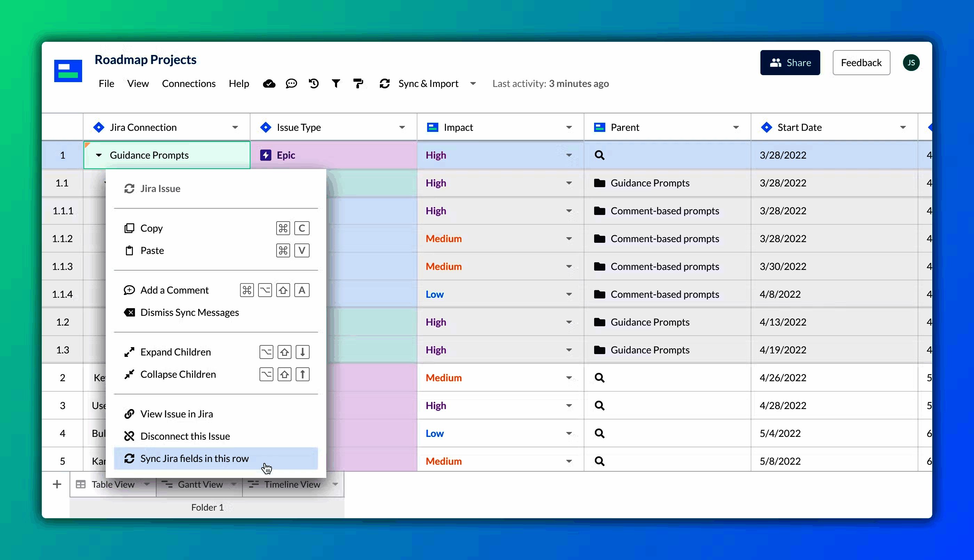Open the File menu

tap(106, 83)
